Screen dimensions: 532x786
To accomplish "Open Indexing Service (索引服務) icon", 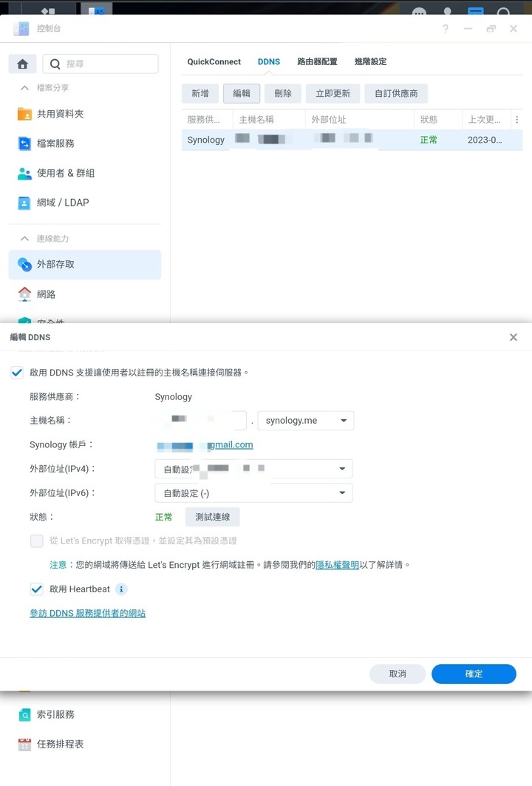I will (x=24, y=714).
